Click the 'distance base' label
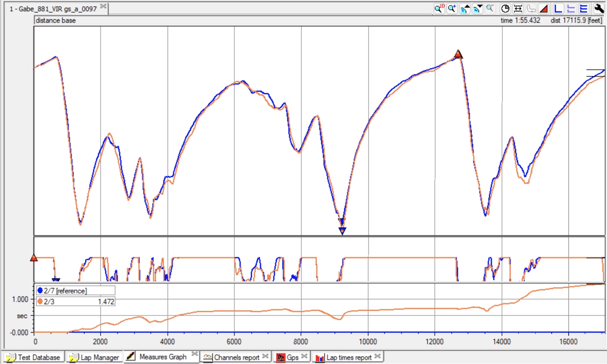 pos(56,20)
